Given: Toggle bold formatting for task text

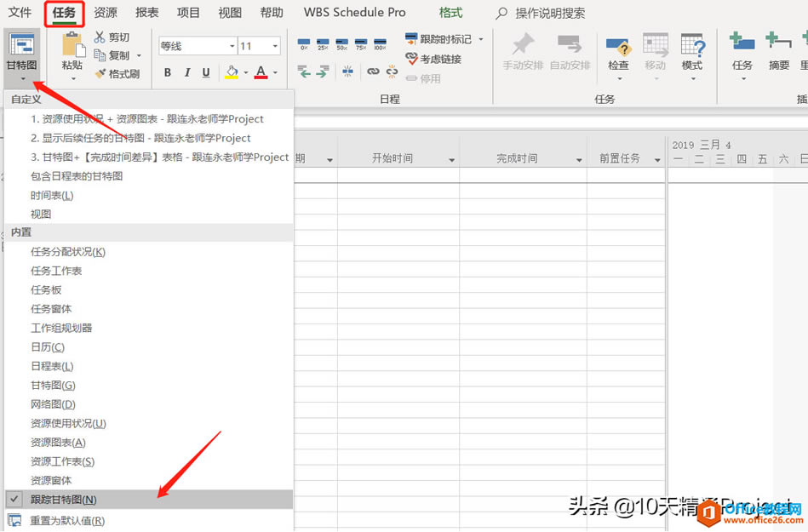Looking at the screenshot, I should point(168,73).
